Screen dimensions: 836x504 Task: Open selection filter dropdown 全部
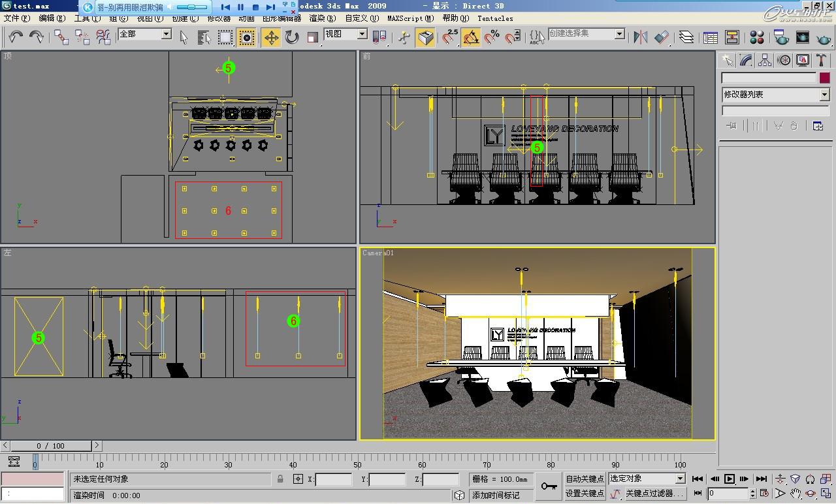pyautogui.click(x=144, y=34)
